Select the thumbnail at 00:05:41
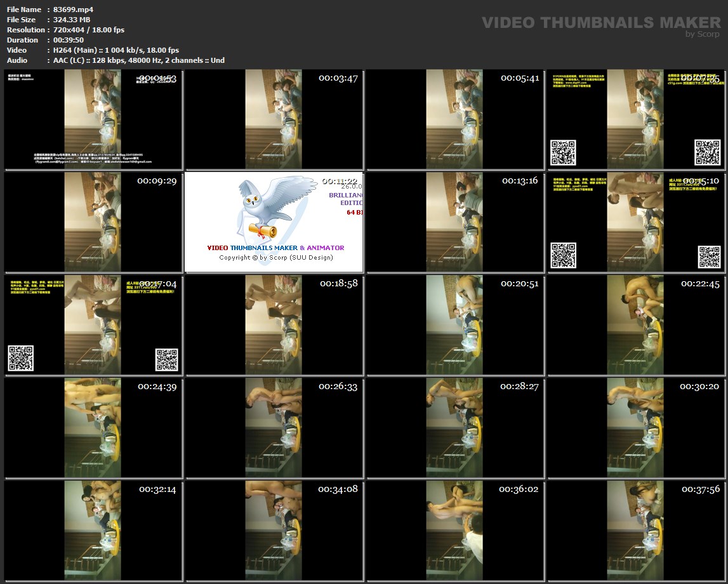The height and width of the screenshot is (584, 728). [455, 119]
